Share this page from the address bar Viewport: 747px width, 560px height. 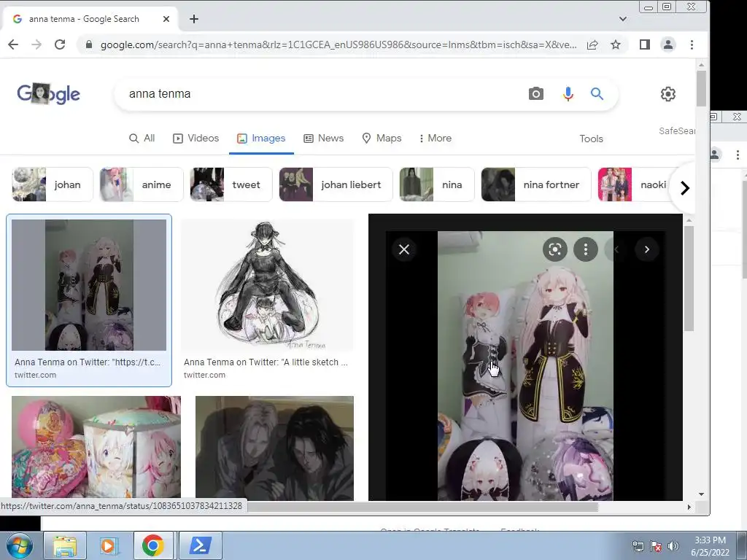[x=592, y=44]
